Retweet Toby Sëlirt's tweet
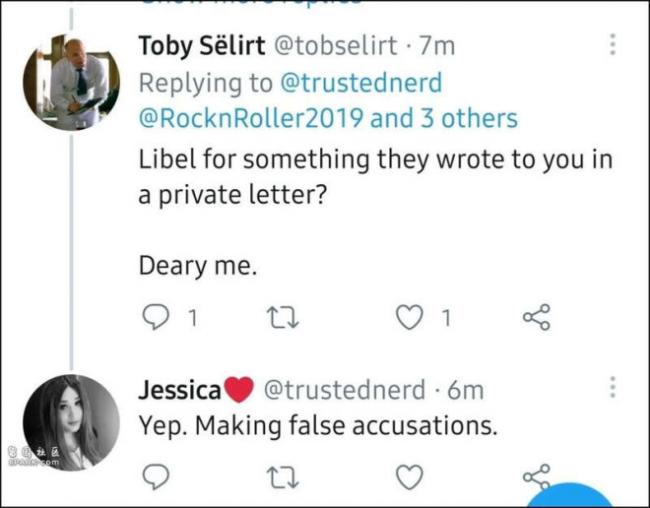The height and width of the screenshot is (508, 650). tap(282, 318)
